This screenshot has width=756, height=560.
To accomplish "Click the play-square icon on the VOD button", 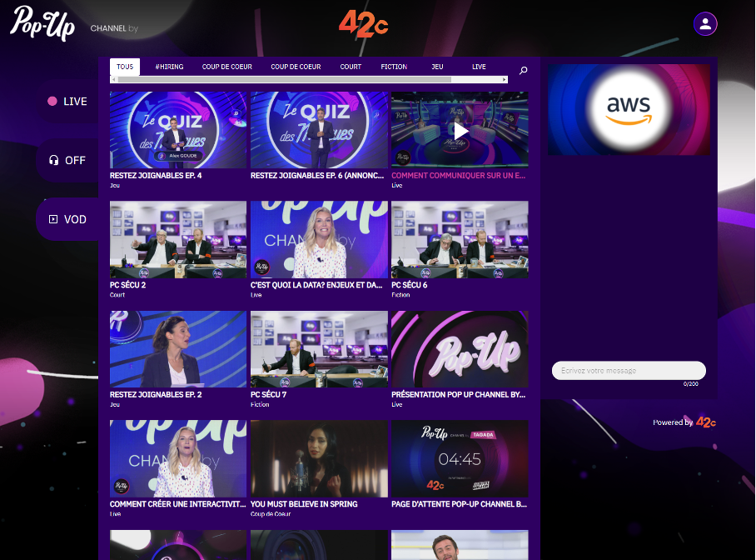I will point(52,219).
